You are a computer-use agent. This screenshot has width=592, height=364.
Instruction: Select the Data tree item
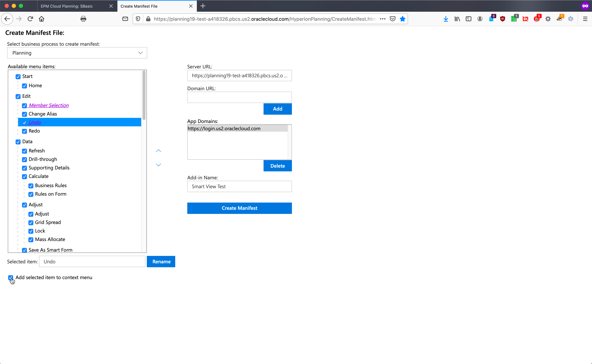point(27,142)
